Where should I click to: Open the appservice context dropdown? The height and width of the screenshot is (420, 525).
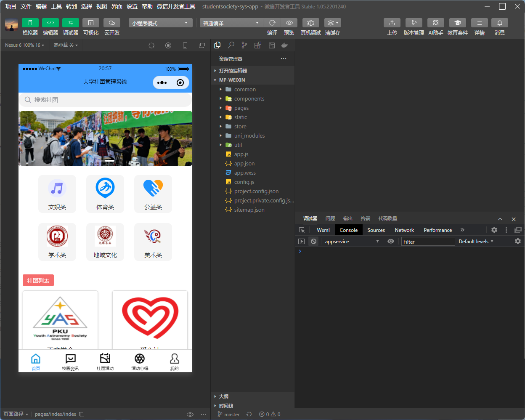coord(352,241)
